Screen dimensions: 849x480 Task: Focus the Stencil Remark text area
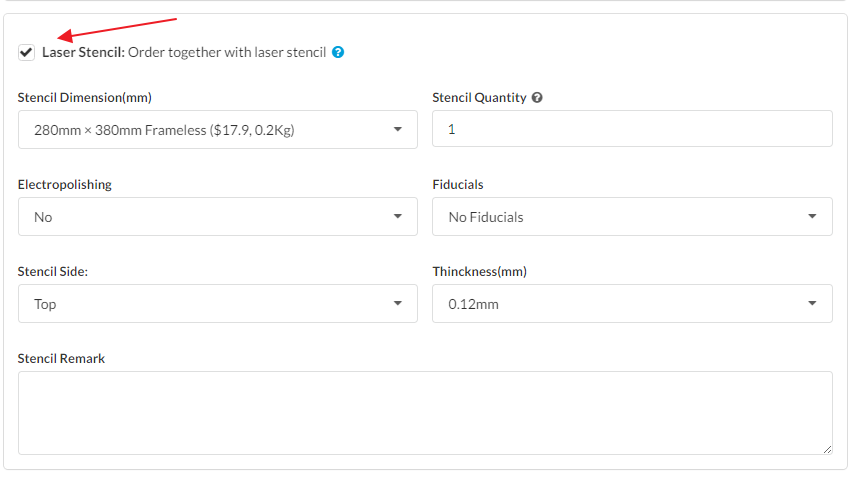[x=424, y=412]
